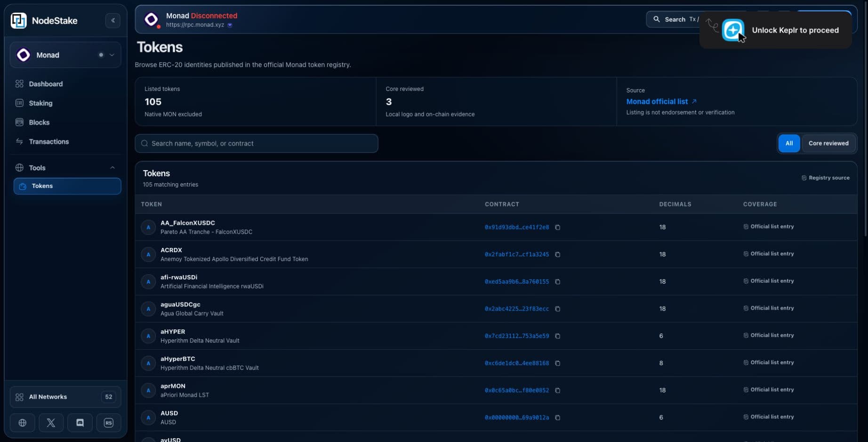
Task: Open contract 0x2fabf1c7…cf1a3245
Action: [x=517, y=254]
